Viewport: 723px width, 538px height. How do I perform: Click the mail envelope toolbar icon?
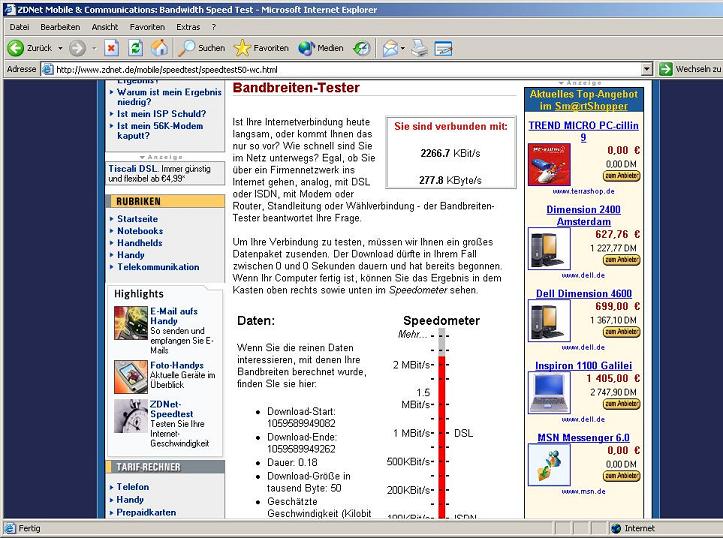click(x=390, y=48)
